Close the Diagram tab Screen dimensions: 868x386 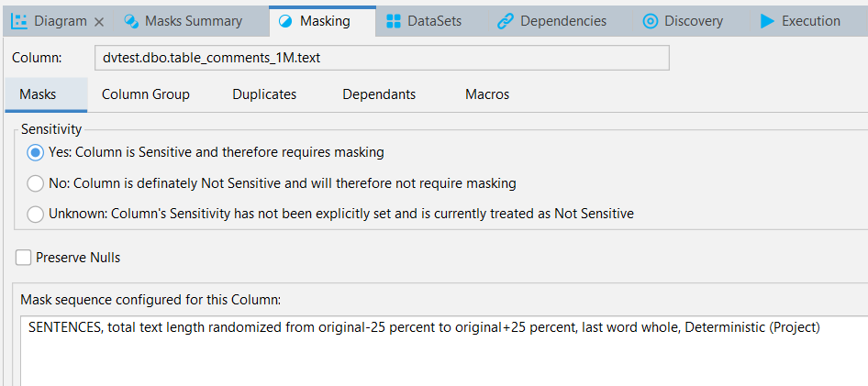pos(99,22)
